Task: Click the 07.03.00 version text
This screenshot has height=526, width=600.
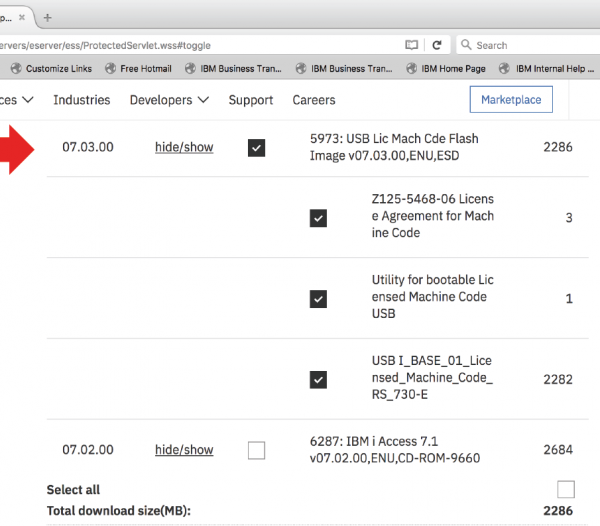Action: (x=88, y=147)
